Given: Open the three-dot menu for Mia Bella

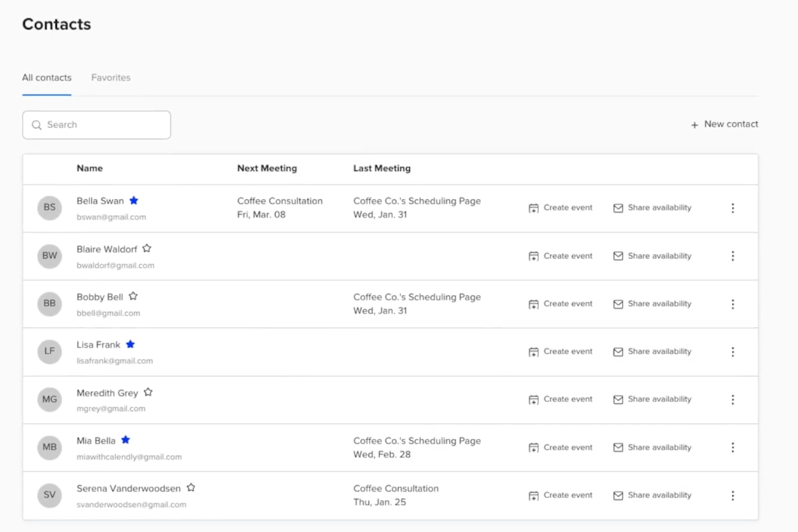Looking at the screenshot, I should click(733, 447).
